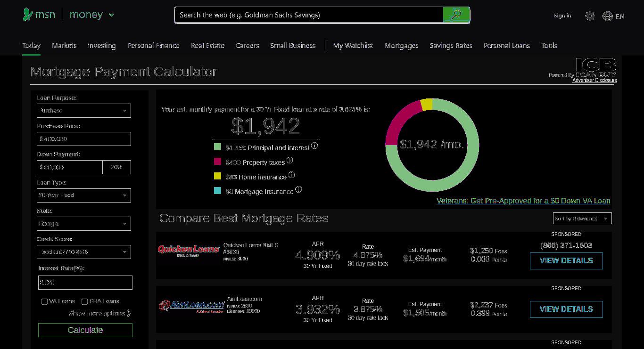Open the Careers tab
644x349 pixels.
point(248,46)
